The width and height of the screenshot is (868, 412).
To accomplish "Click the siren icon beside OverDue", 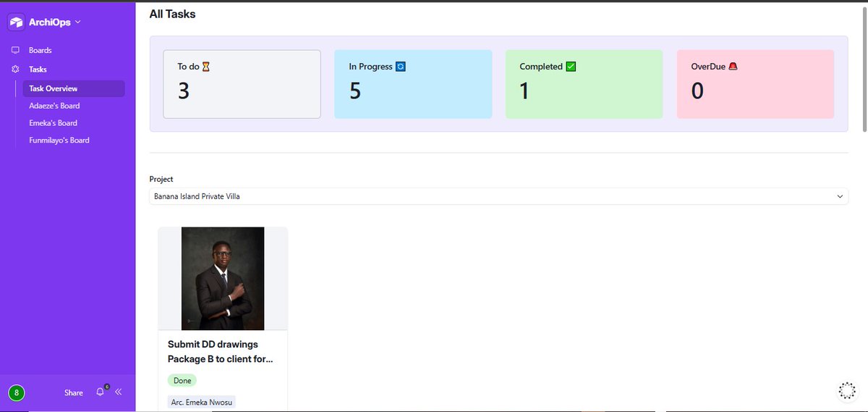I will (x=733, y=67).
